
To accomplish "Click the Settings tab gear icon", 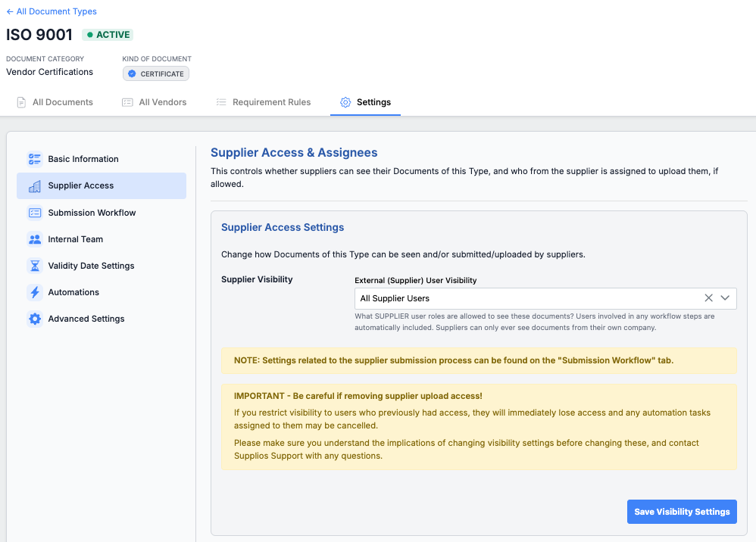I will (x=345, y=102).
